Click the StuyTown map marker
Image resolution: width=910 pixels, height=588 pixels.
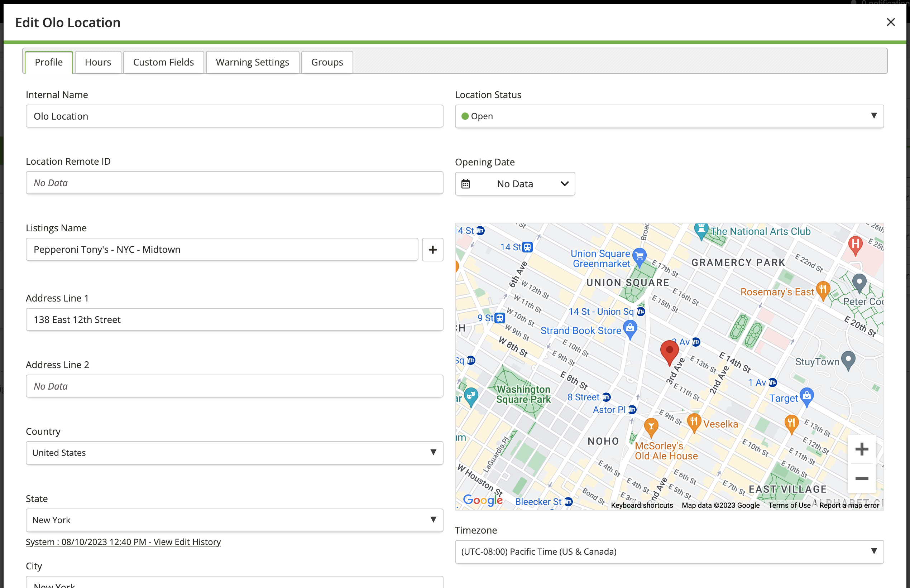click(x=848, y=361)
